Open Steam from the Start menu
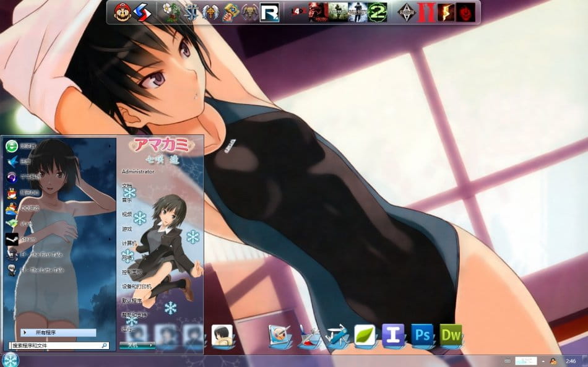Viewport: 588px width, 367px height. click(x=58, y=239)
